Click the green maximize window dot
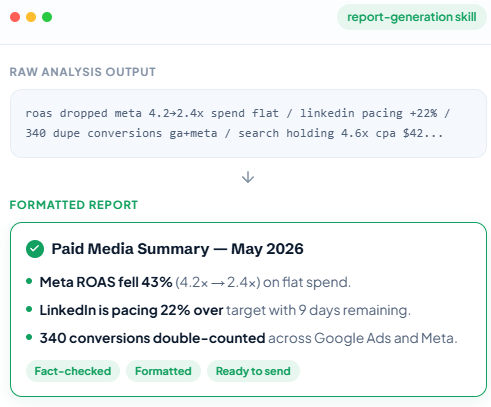 47,17
